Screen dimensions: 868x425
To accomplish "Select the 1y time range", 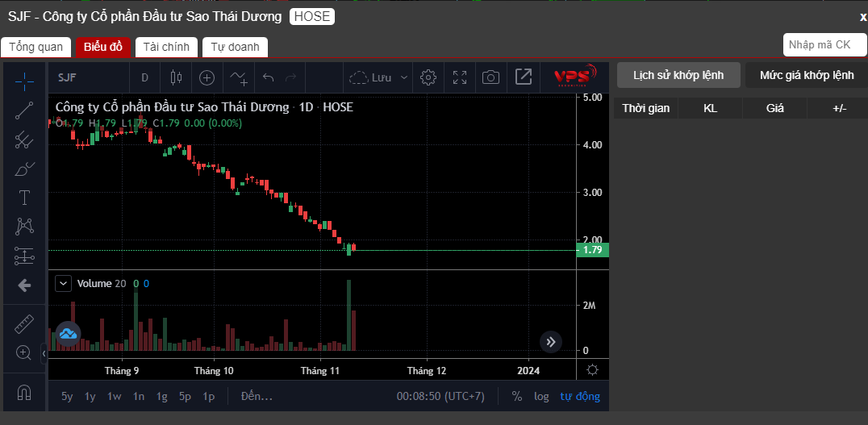I will point(90,396).
